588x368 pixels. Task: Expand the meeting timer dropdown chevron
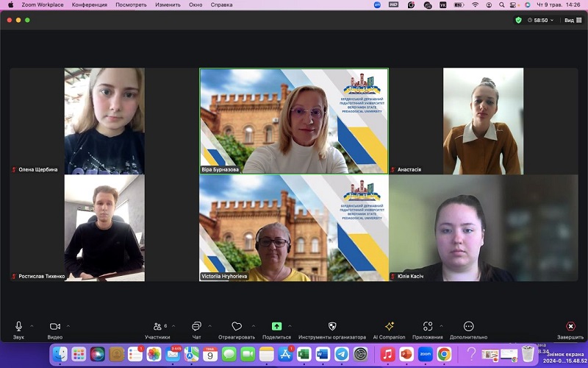pos(553,21)
